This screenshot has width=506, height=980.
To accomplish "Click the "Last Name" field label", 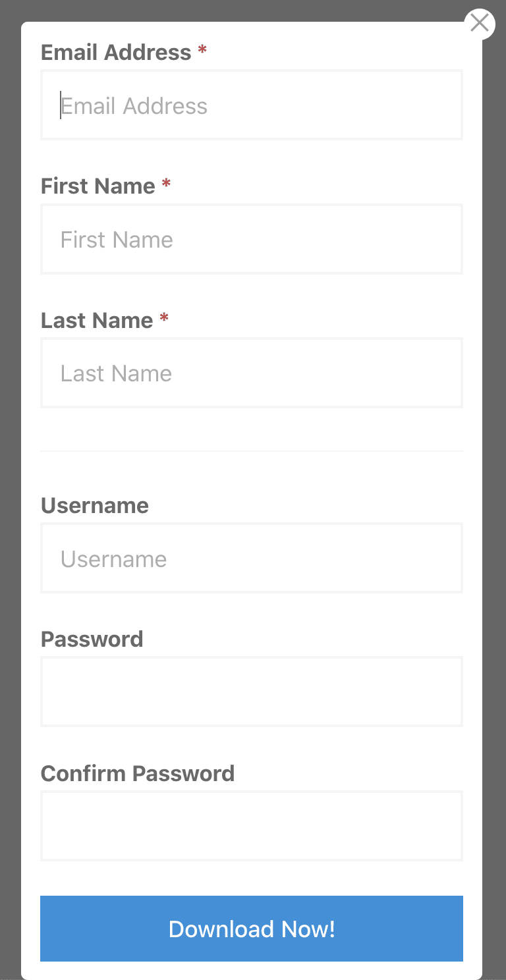I will coord(97,320).
